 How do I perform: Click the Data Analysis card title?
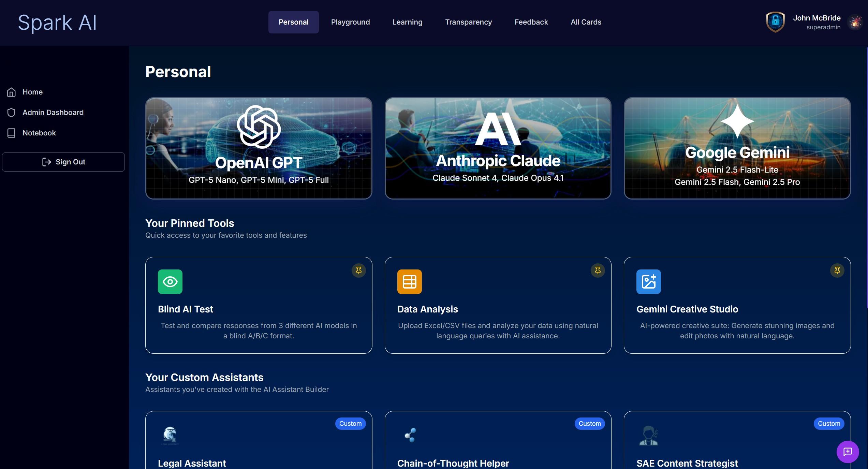(427, 309)
